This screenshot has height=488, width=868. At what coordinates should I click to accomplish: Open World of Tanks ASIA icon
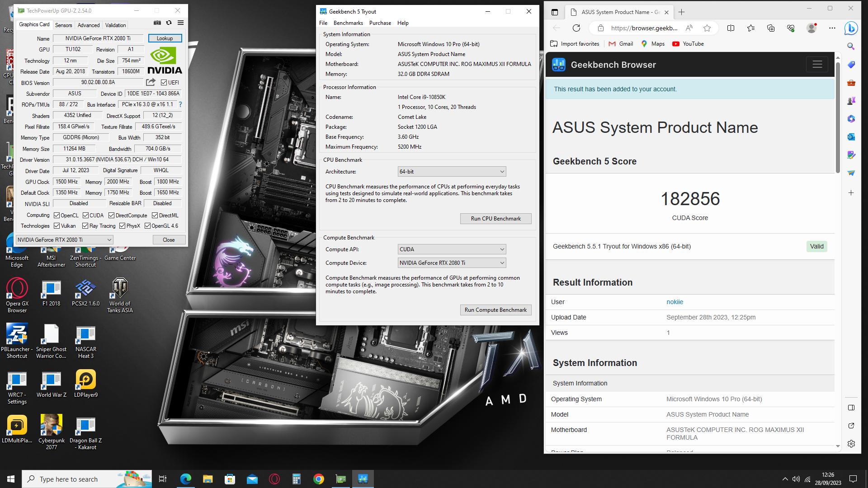[x=120, y=295]
